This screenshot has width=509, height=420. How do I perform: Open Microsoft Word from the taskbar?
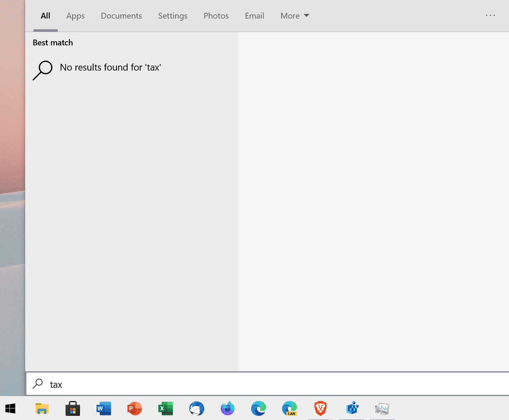[104, 408]
